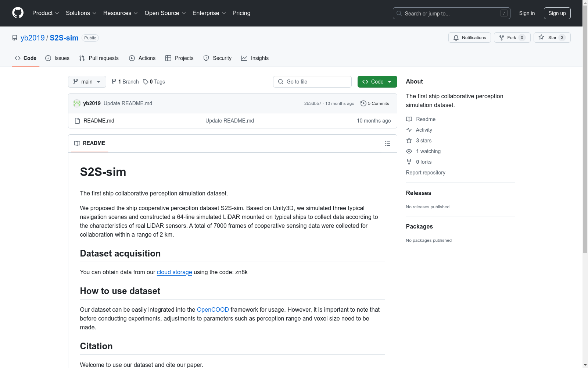Click the Pricing link
Viewport: 588px width, 368px height.
tap(241, 13)
